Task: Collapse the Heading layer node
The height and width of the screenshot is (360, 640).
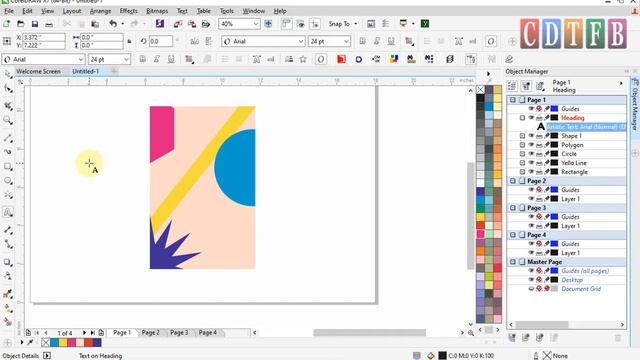Action: tap(522, 118)
